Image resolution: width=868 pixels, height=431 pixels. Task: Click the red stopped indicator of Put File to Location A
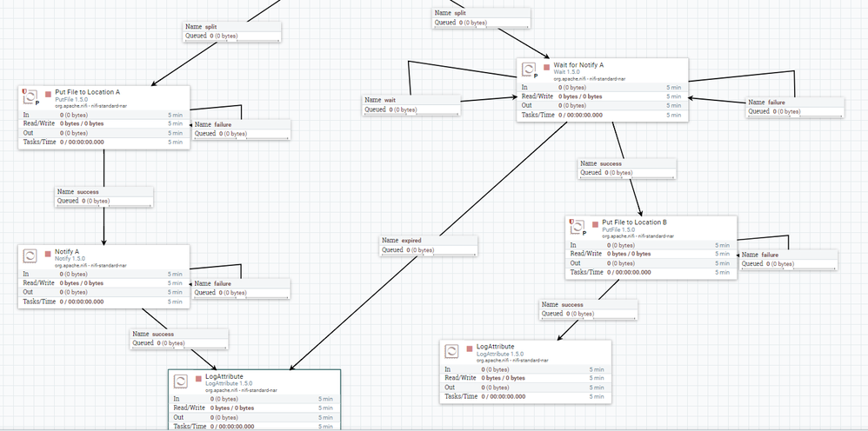click(x=48, y=94)
